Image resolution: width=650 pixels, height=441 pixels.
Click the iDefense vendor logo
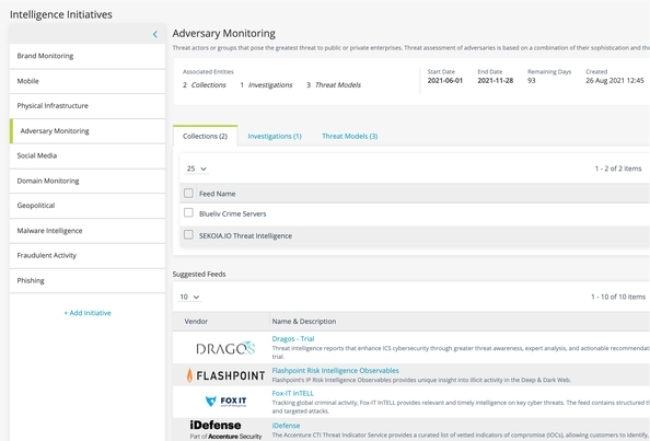(x=225, y=429)
